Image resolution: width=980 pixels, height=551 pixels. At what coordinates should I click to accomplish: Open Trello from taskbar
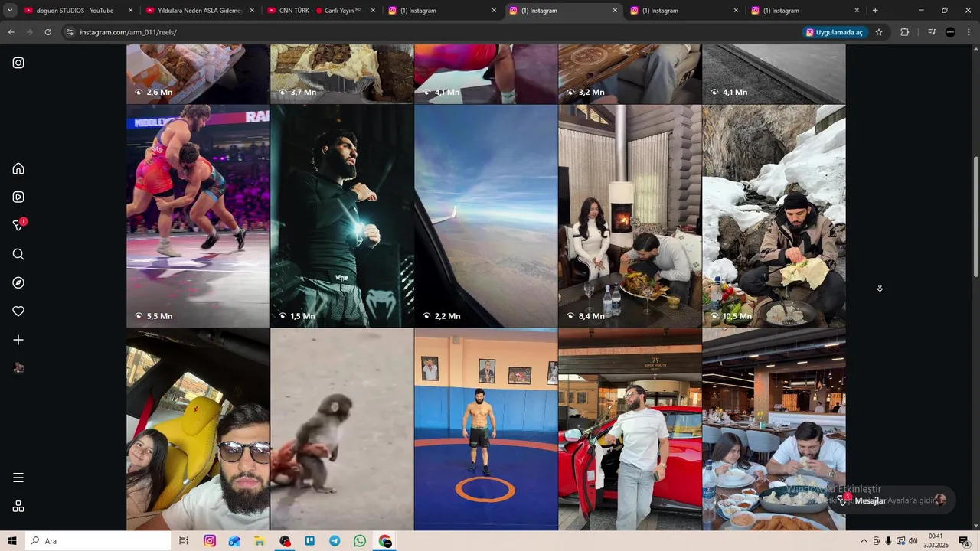coord(310,541)
